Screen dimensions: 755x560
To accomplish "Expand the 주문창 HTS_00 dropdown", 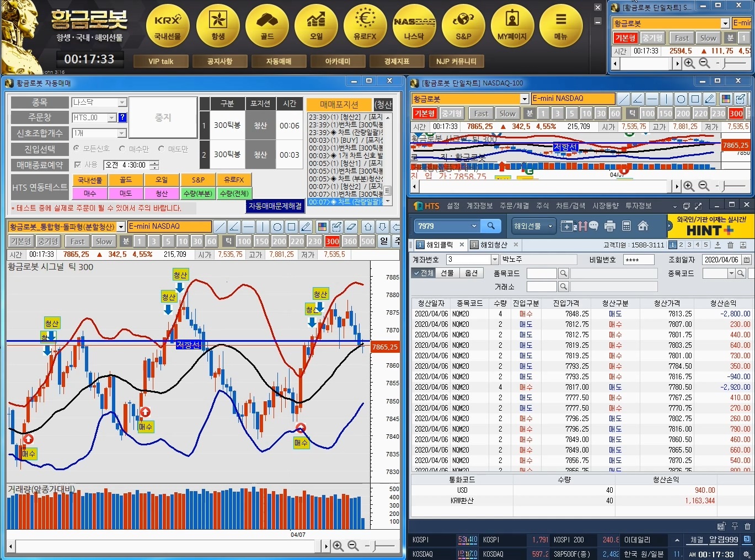I will tap(112, 117).
